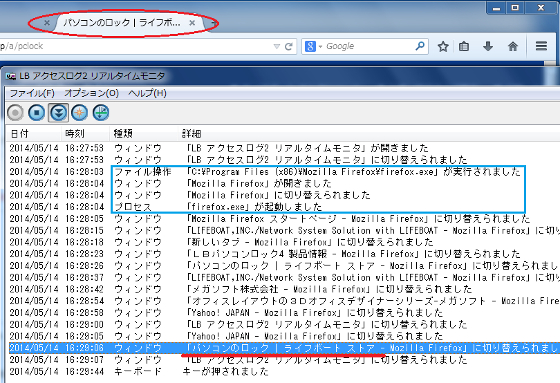This screenshot has width=560, height=383.
Task: Open Firefox bookmarks list icon
Action: (464, 46)
